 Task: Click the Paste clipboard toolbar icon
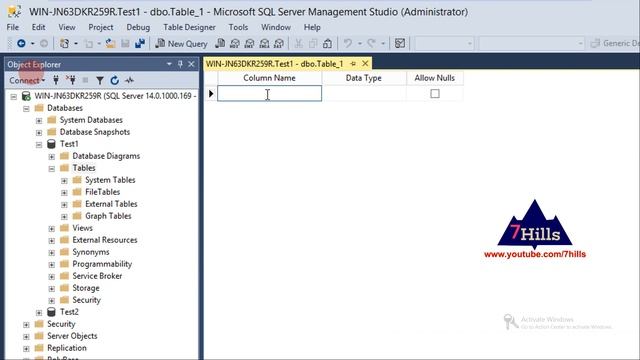[327, 43]
